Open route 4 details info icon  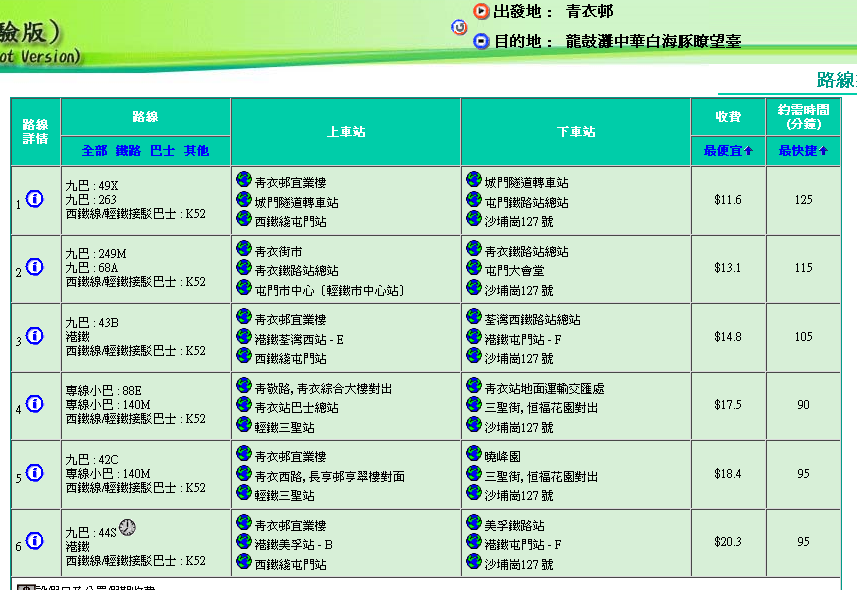click(35, 404)
